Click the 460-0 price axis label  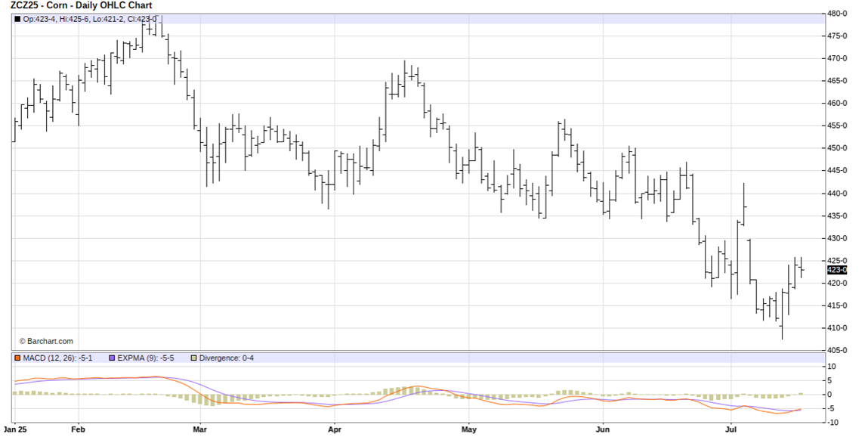[x=838, y=103]
